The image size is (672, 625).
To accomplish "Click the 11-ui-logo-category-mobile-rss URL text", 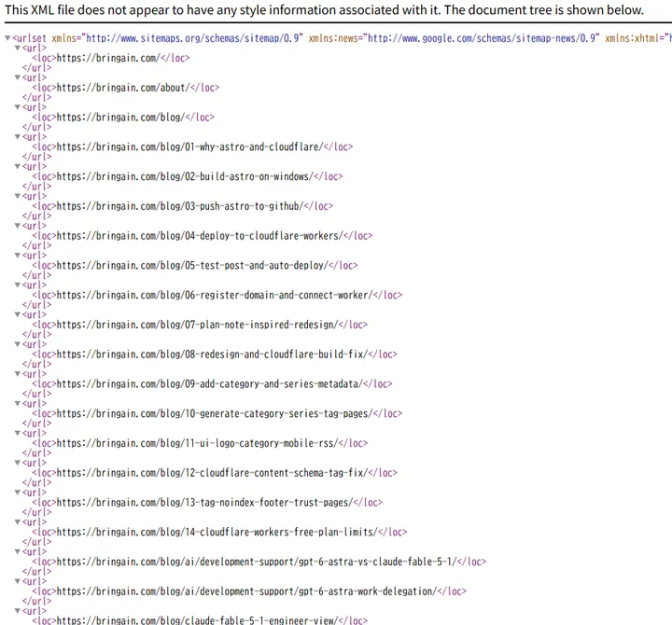I will pos(197,443).
